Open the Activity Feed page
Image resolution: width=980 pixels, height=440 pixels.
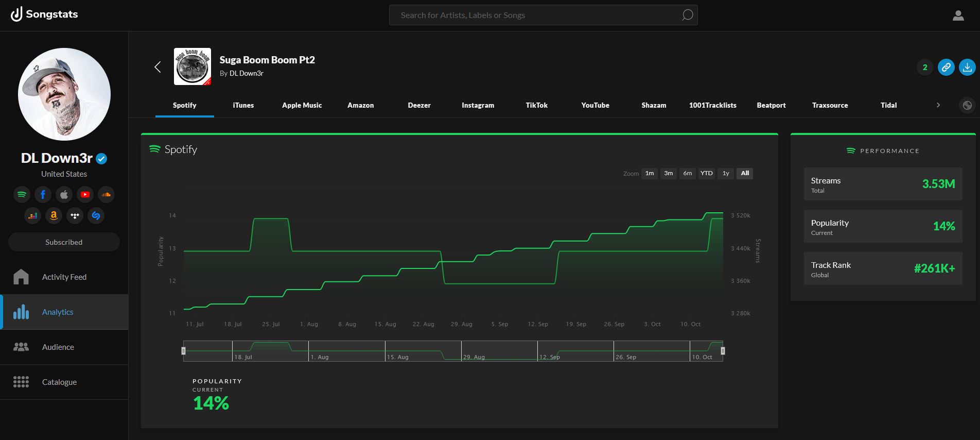64,277
